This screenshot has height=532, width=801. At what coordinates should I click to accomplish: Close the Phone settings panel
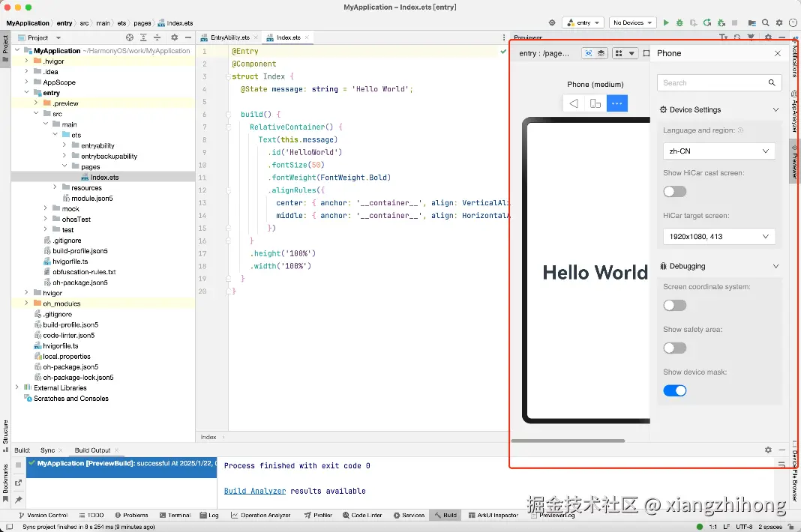point(778,53)
